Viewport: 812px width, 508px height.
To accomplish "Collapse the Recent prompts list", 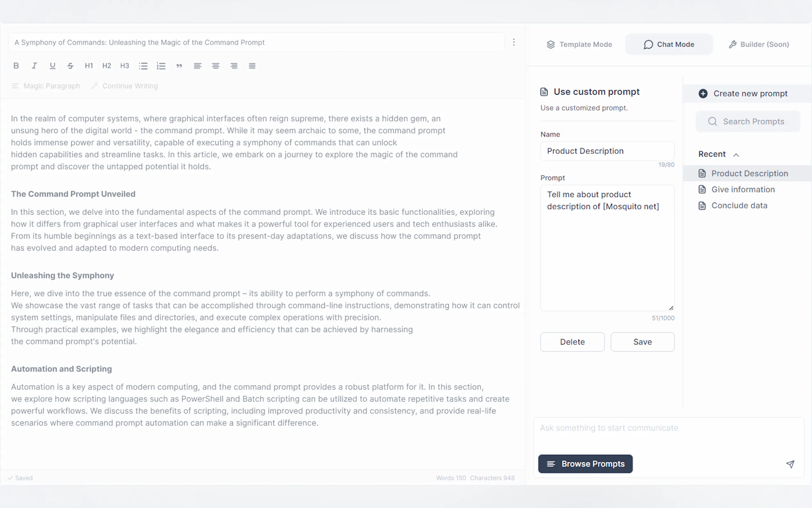I will (736, 155).
